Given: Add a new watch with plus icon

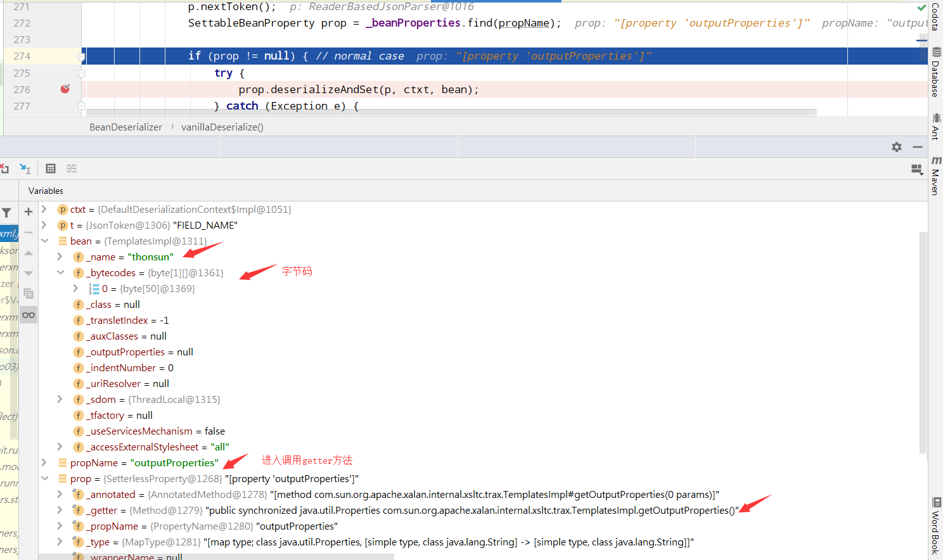Looking at the screenshot, I should point(29,212).
